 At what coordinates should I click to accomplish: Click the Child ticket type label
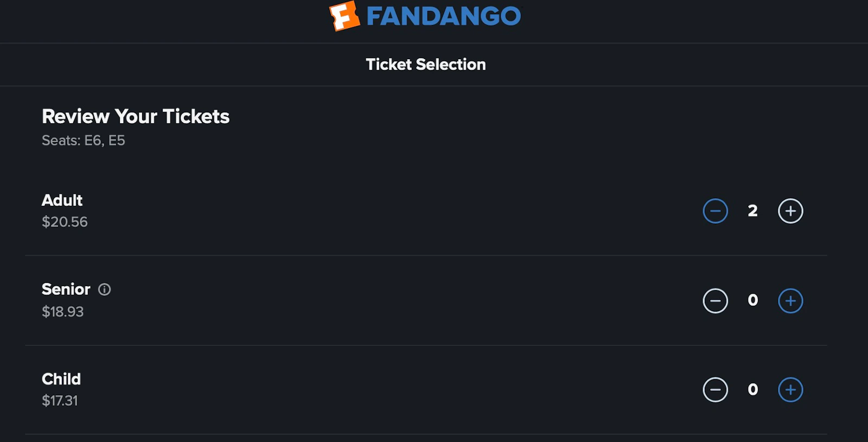[61, 379]
